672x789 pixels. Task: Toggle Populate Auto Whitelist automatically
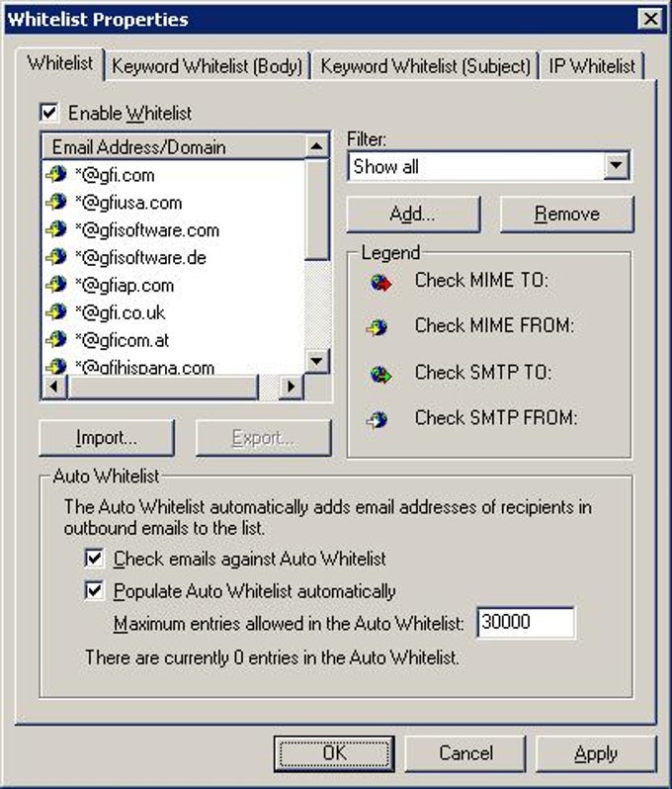tap(95, 590)
